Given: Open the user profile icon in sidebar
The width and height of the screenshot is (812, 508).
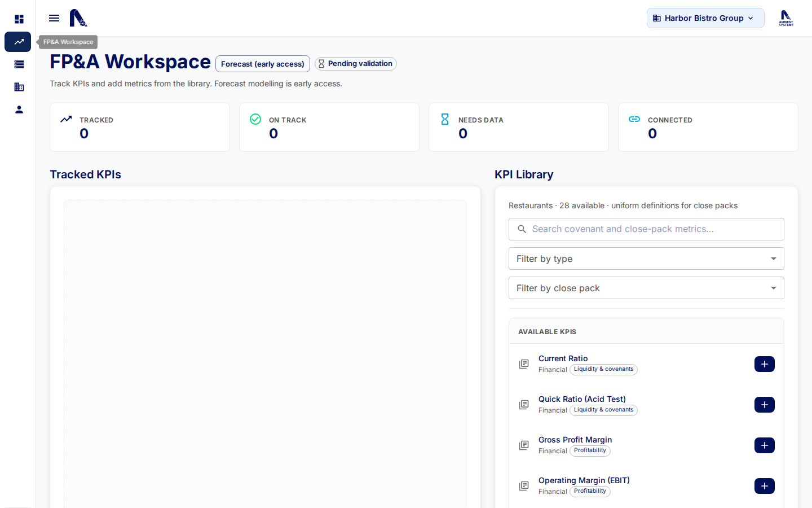Looking at the screenshot, I should pyautogui.click(x=19, y=110).
